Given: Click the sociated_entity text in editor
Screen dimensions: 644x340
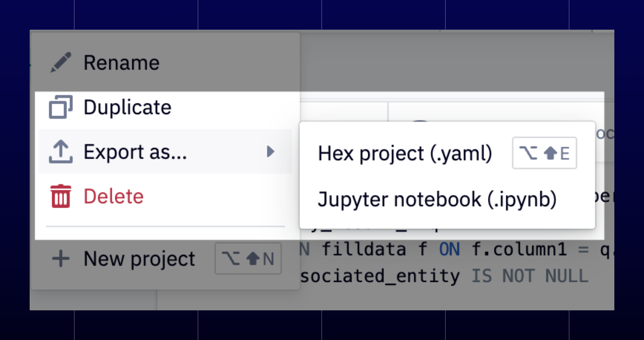Looking at the screenshot, I should click(380, 276).
